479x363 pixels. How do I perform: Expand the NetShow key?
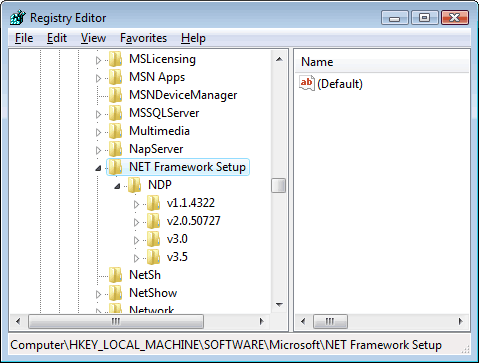(x=98, y=294)
